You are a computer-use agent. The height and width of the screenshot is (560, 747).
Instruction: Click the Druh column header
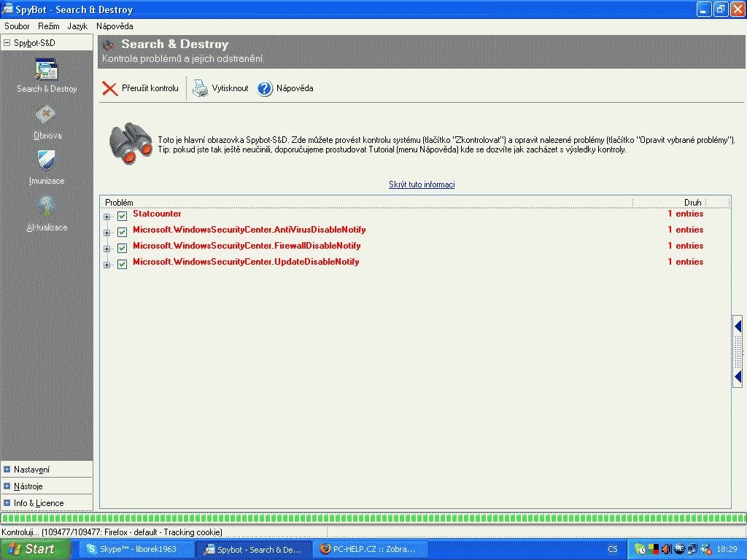pos(693,203)
